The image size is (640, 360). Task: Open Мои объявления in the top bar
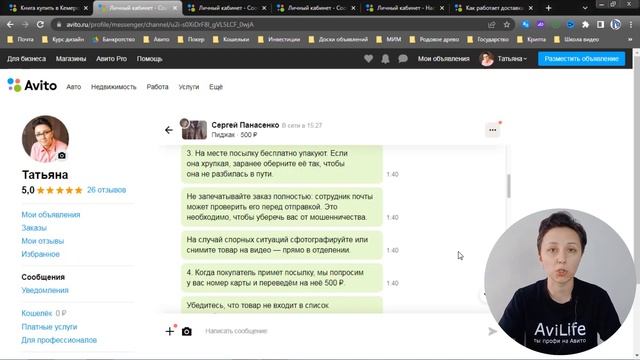click(x=443, y=59)
